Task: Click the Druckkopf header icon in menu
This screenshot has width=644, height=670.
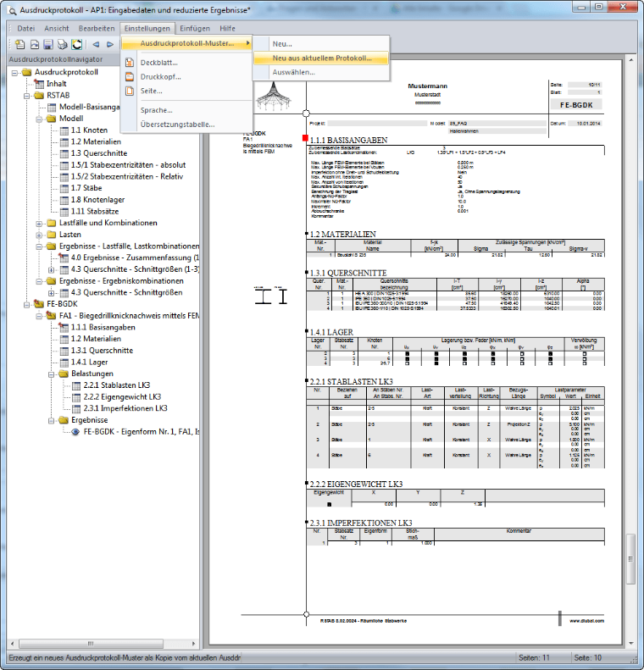Action: [x=130, y=77]
